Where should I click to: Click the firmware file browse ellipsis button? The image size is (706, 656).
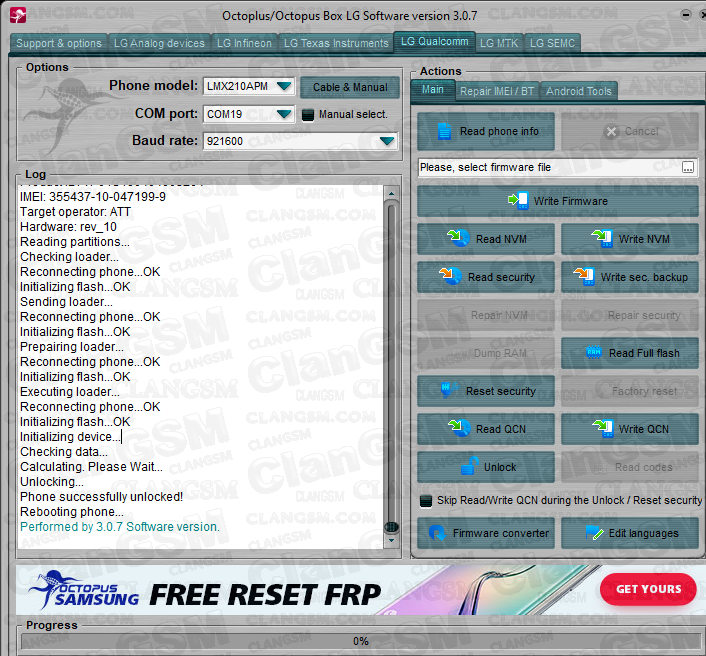point(688,167)
